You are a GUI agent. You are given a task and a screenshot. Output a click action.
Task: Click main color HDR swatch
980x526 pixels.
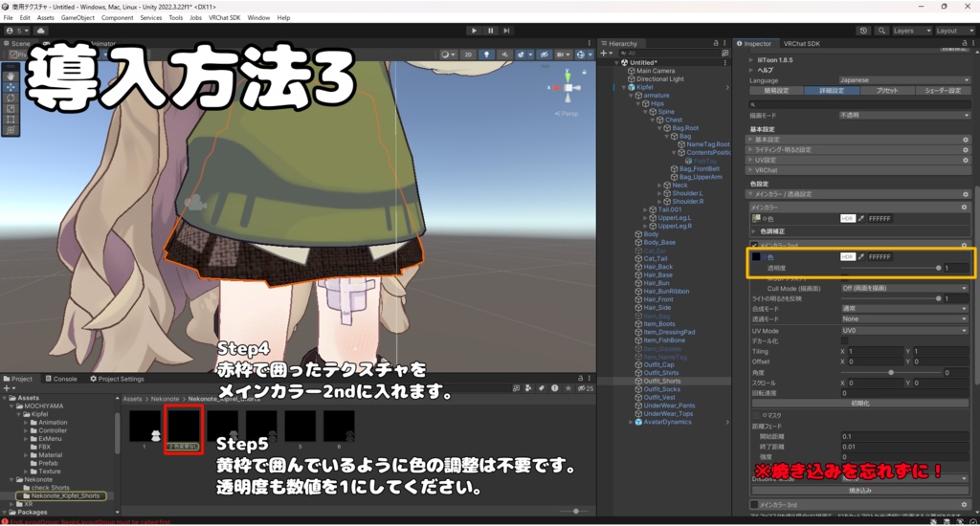pyautogui.click(x=848, y=219)
